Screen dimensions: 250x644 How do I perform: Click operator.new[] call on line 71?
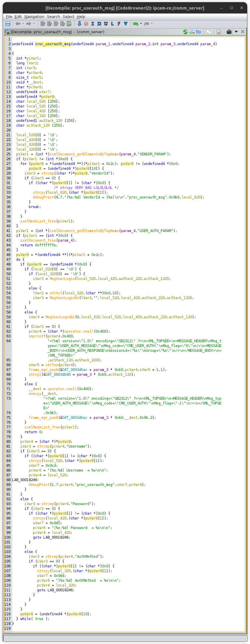(x=62, y=389)
